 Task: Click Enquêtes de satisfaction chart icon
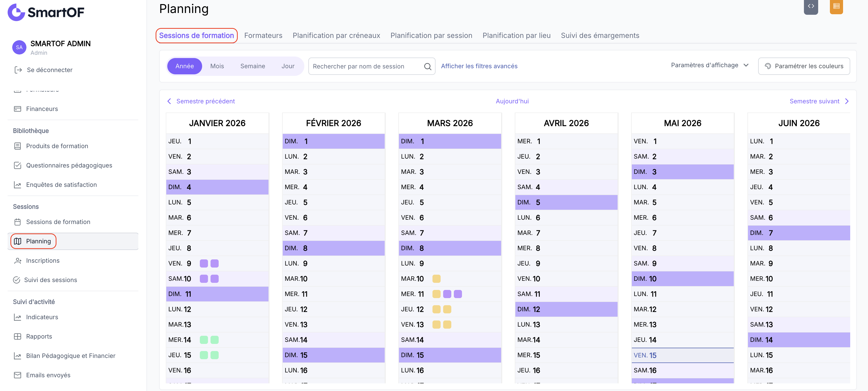pyautogui.click(x=18, y=185)
